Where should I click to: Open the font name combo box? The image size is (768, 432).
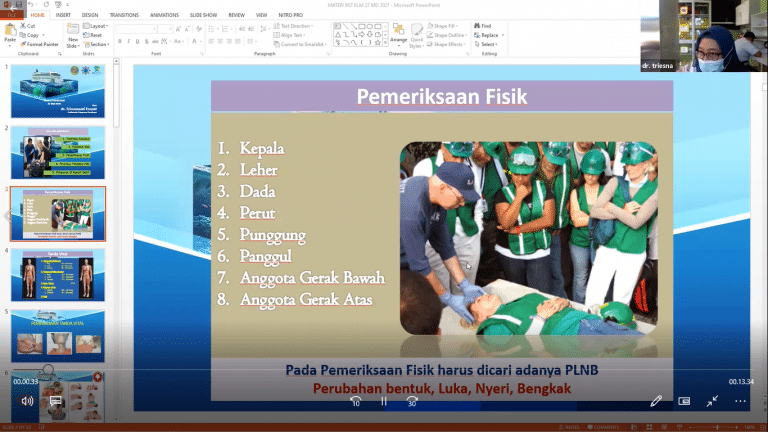(x=136, y=29)
